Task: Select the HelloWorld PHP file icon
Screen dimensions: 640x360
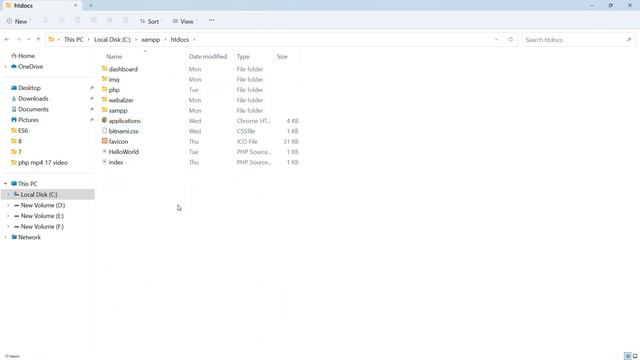Action: 104,151
